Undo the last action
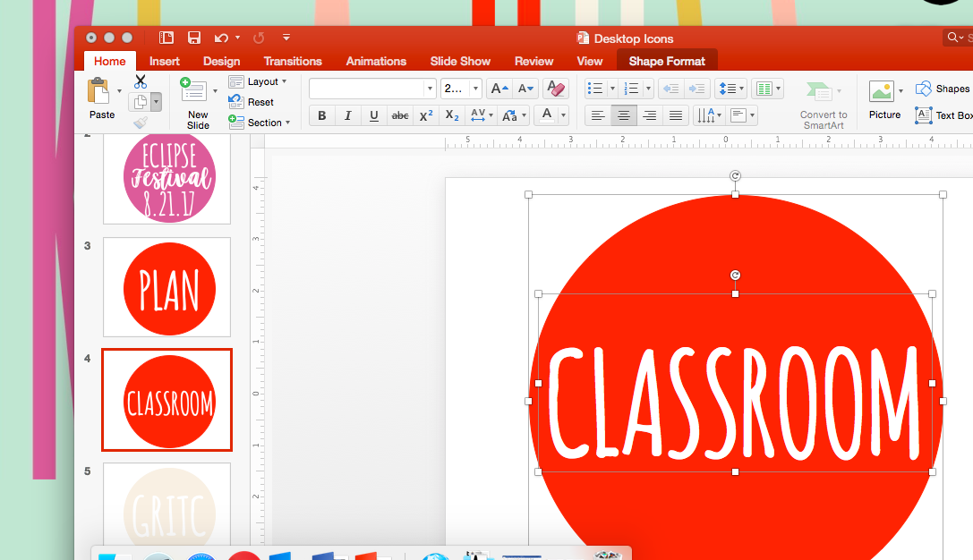973x560 pixels. (221, 38)
